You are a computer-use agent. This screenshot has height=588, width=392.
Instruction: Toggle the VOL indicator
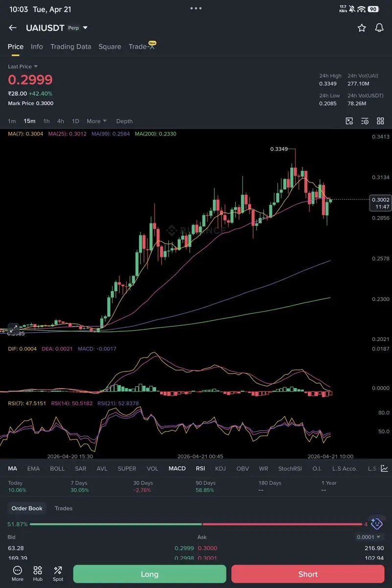pyautogui.click(x=153, y=468)
